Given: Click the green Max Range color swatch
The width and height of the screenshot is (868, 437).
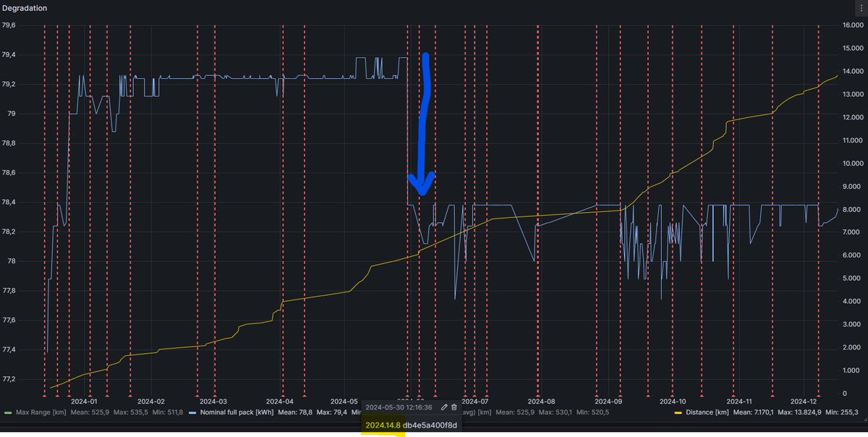Looking at the screenshot, I should click(x=8, y=411).
